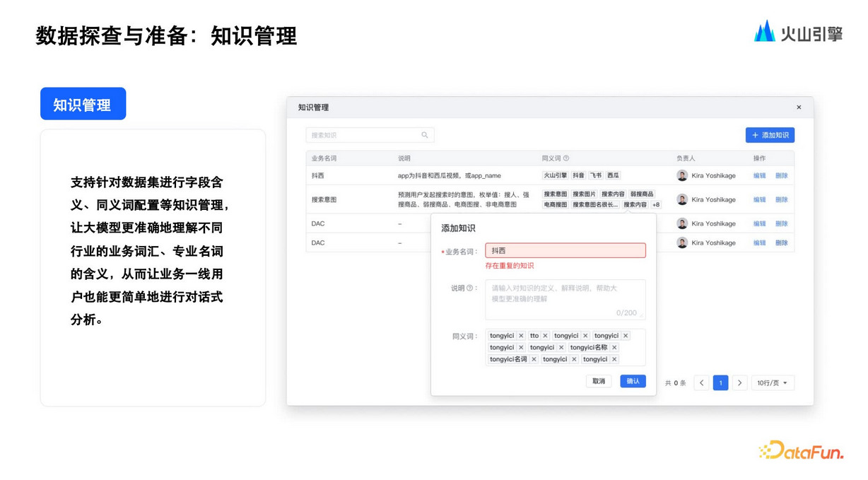This screenshot has width=868, height=480.
Task: Open the 10行/页 page size dropdown
Action: click(773, 383)
